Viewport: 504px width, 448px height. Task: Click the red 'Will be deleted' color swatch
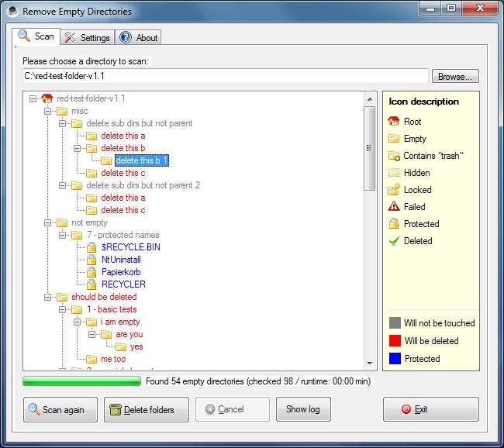tap(394, 341)
